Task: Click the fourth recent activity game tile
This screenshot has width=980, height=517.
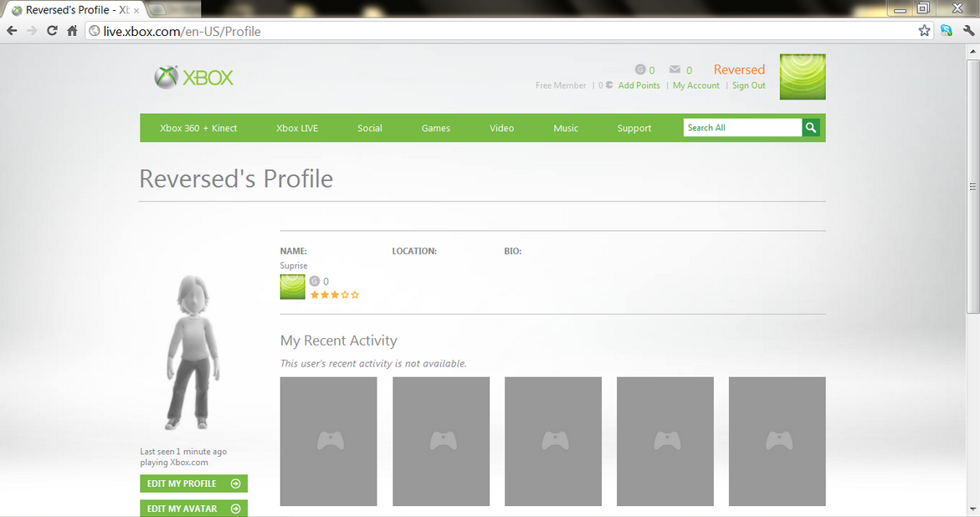Action: coord(665,442)
